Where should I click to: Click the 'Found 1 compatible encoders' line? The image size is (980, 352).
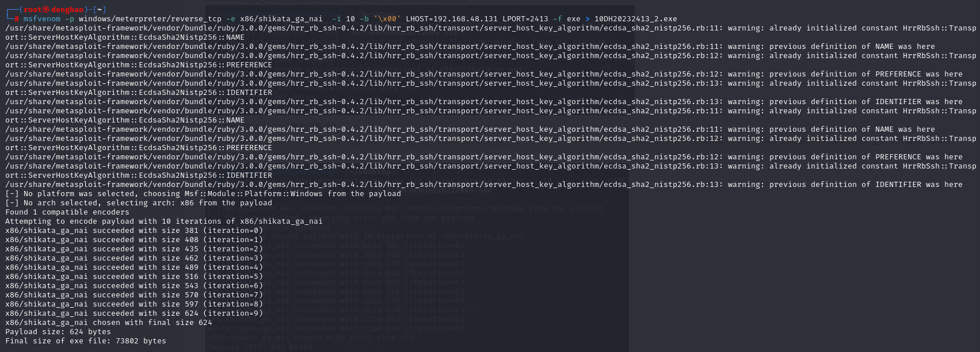tap(67, 212)
